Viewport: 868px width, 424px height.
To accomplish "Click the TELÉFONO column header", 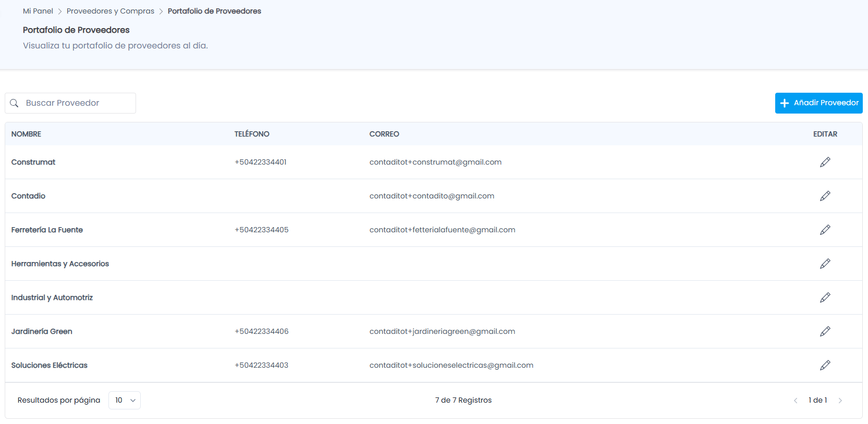I will click(x=252, y=134).
